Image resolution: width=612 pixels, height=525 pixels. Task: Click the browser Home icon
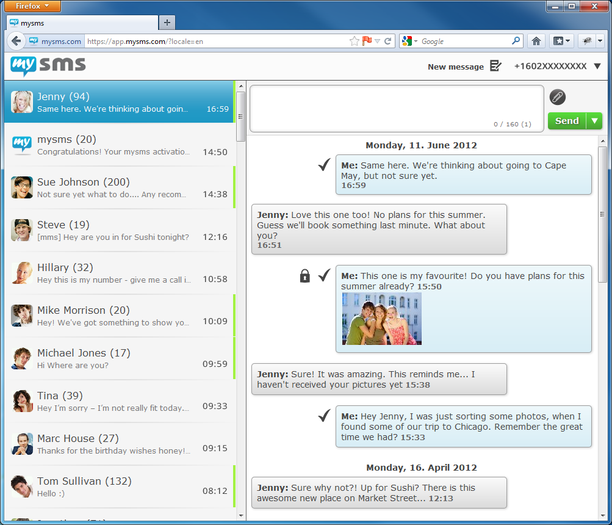point(537,41)
